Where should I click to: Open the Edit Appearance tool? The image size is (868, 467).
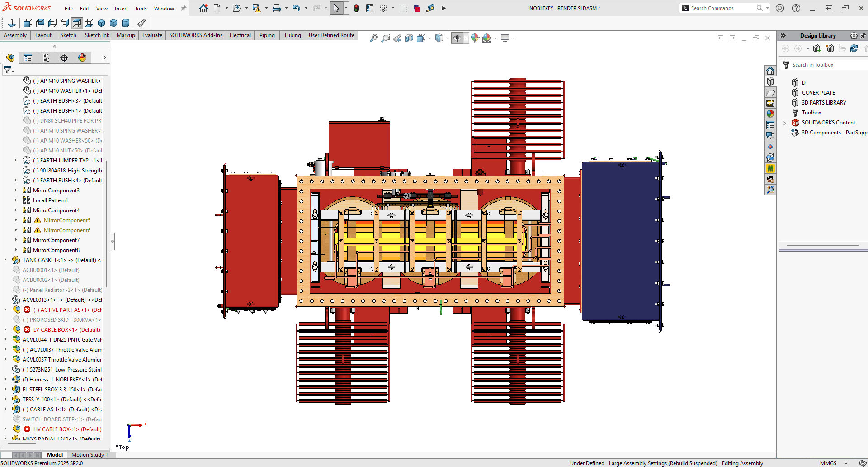coord(475,38)
